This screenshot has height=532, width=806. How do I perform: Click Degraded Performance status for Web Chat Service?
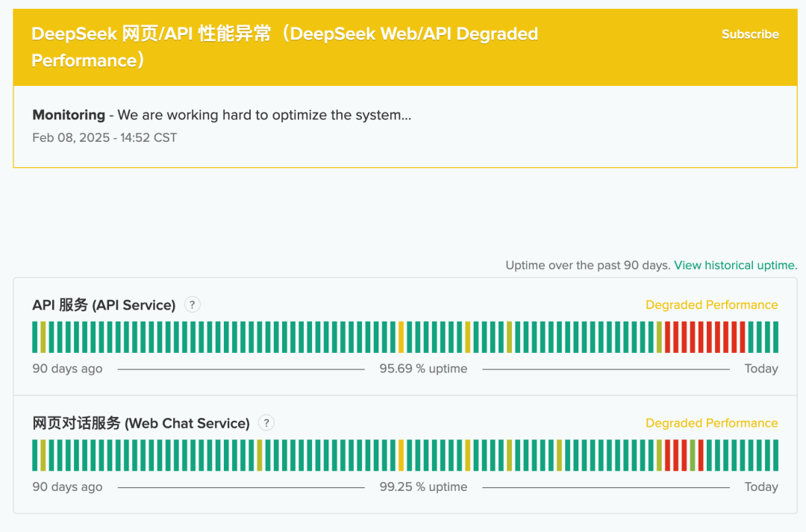[x=711, y=423]
